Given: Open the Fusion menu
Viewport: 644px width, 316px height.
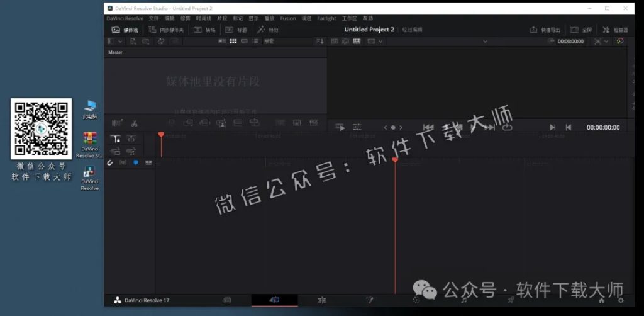Looking at the screenshot, I should coord(288,18).
